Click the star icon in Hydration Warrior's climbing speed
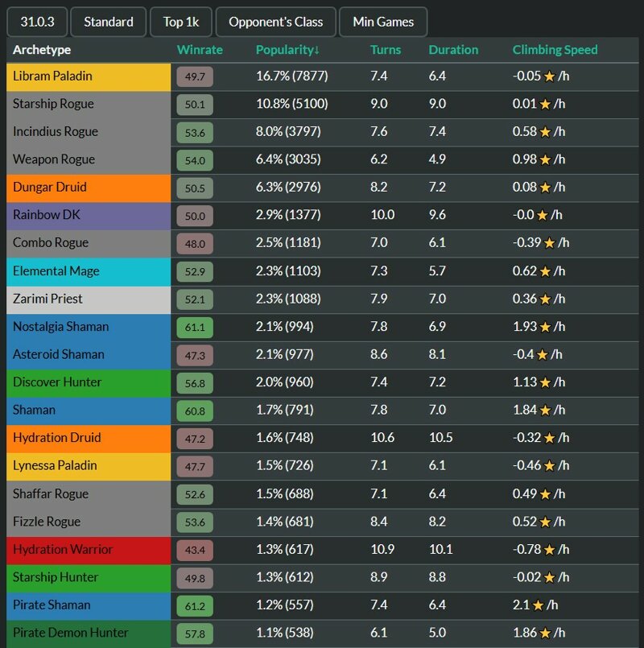This screenshot has width=644, height=648. [x=549, y=550]
